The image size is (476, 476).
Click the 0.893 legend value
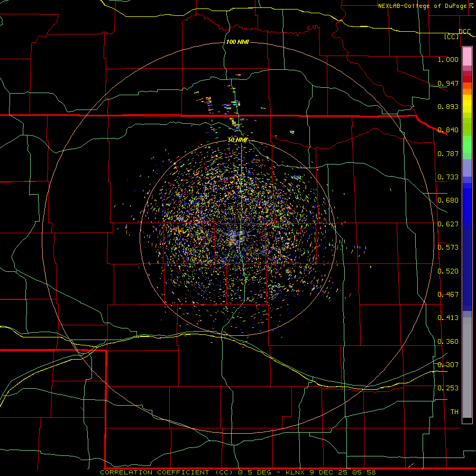[x=448, y=106]
